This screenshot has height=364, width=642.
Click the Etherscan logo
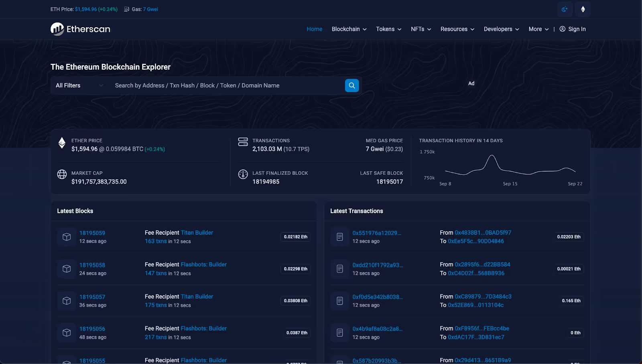[80, 29]
